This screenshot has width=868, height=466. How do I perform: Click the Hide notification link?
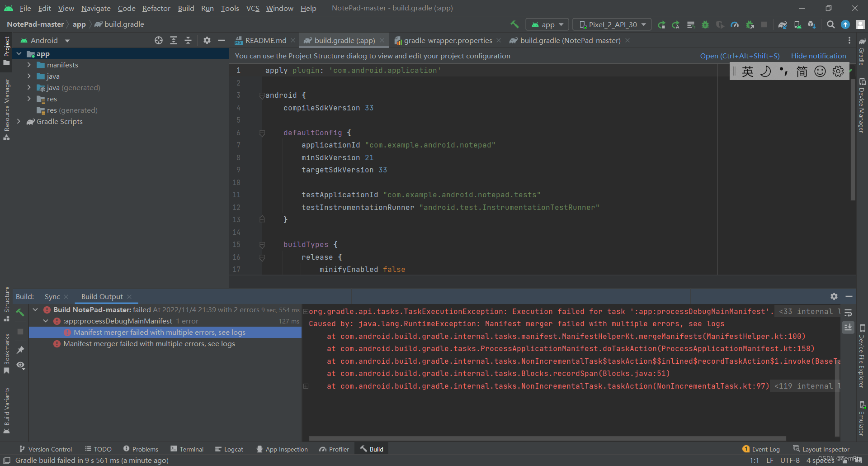[x=818, y=56]
